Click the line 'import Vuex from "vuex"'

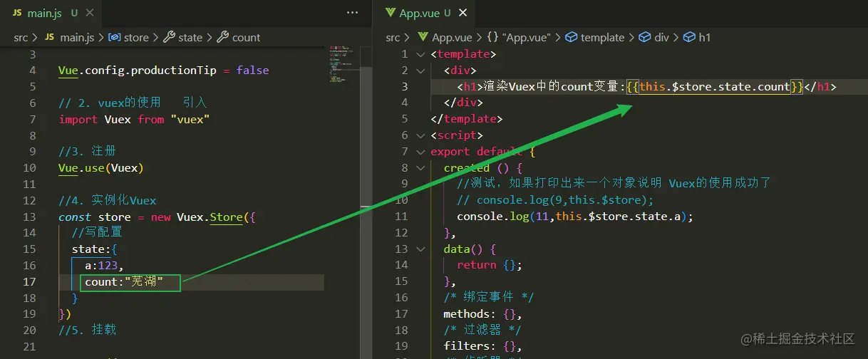point(134,119)
